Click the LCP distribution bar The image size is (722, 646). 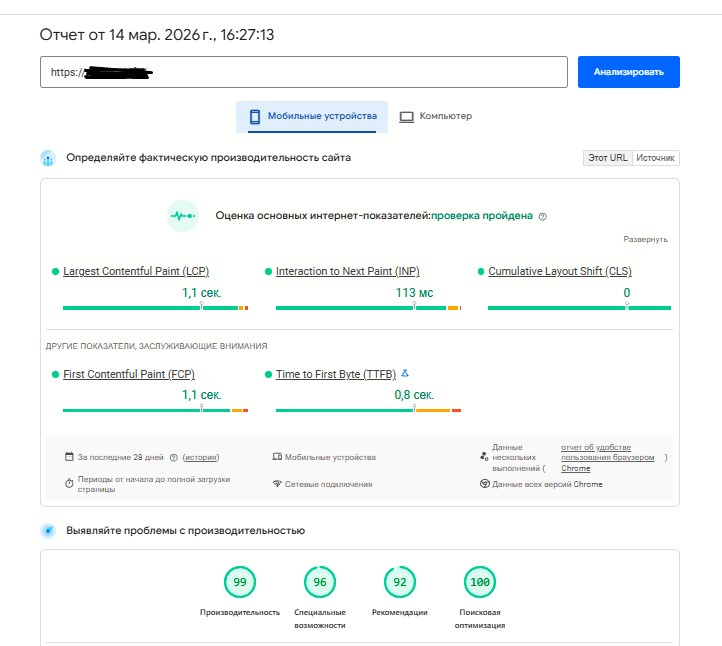(x=156, y=308)
